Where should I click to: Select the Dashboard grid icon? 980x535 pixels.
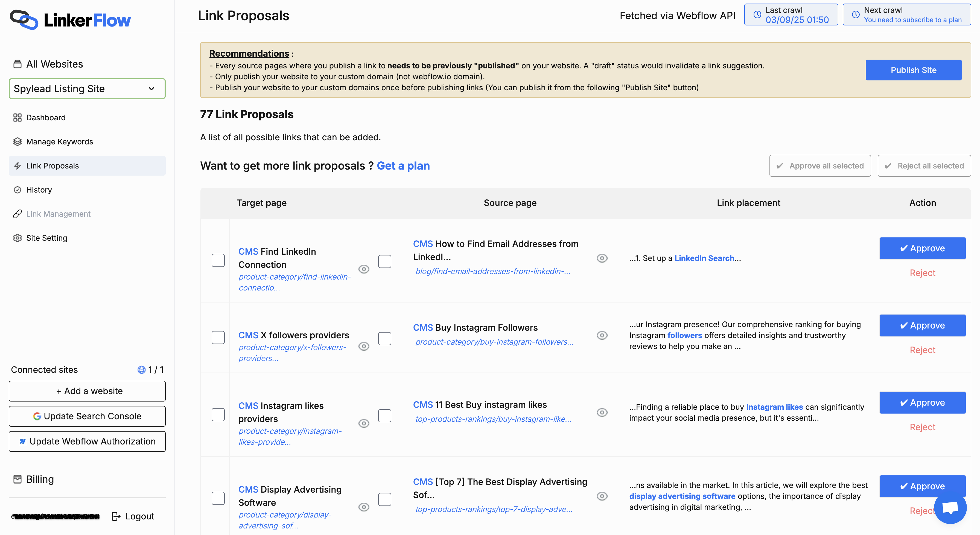pyautogui.click(x=17, y=118)
